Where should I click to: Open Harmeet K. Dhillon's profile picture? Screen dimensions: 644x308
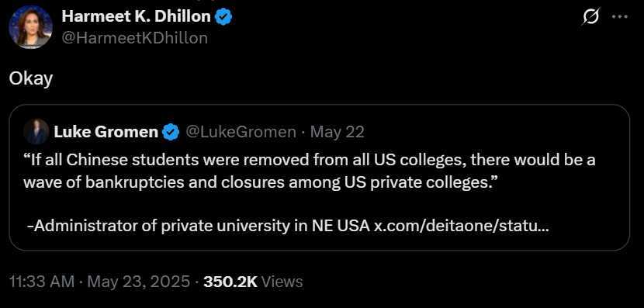coord(31,27)
